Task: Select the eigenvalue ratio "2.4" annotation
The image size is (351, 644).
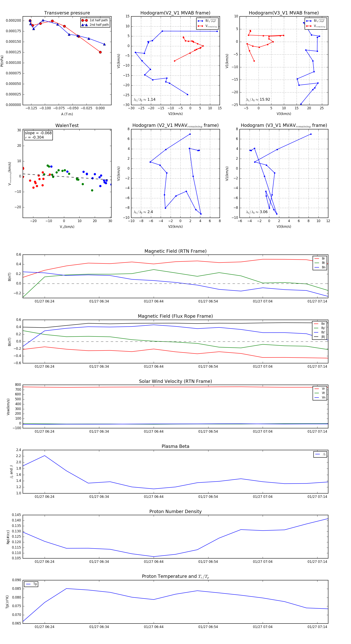Action: (x=143, y=212)
